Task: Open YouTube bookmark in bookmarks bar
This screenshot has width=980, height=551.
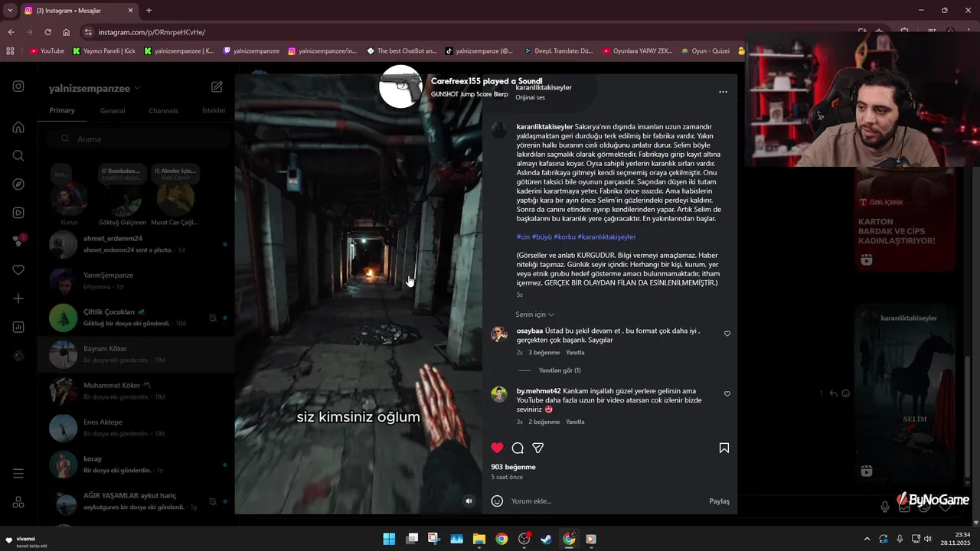Action: pos(47,51)
